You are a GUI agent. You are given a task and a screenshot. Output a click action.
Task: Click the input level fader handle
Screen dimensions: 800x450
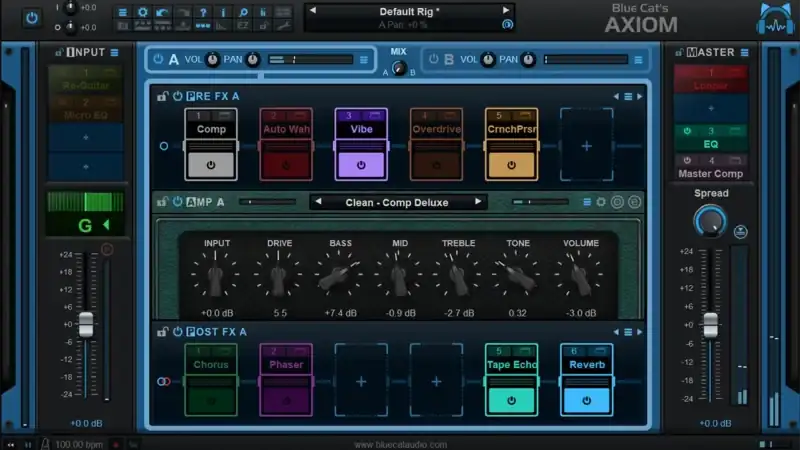pyautogui.click(x=86, y=324)
